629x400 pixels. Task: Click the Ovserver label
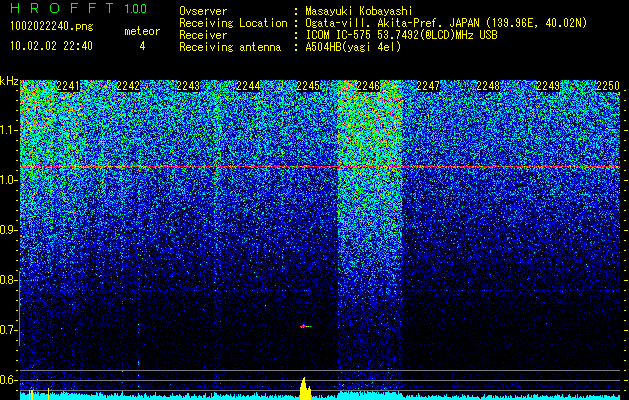(203, 11)
